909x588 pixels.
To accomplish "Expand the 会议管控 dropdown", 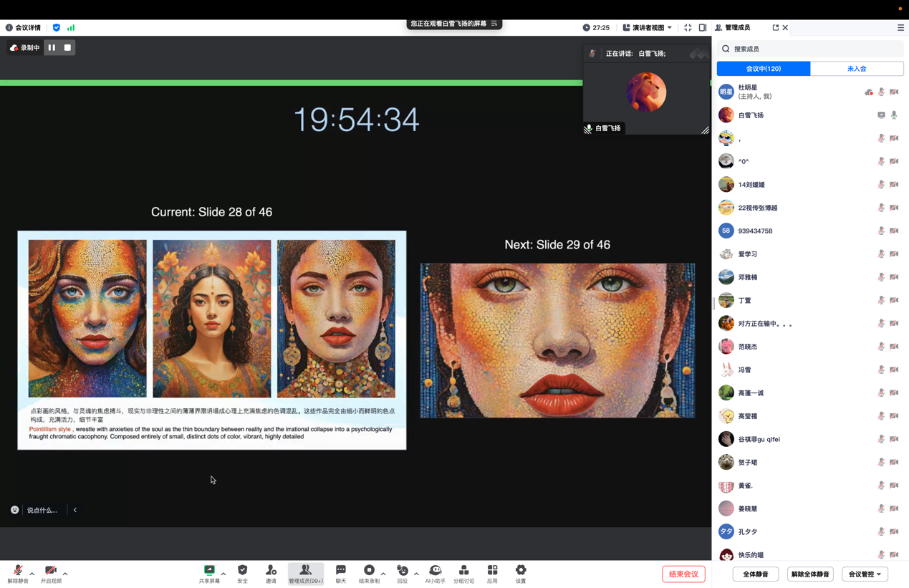I will pyautogui.click(x=865, y=574).
